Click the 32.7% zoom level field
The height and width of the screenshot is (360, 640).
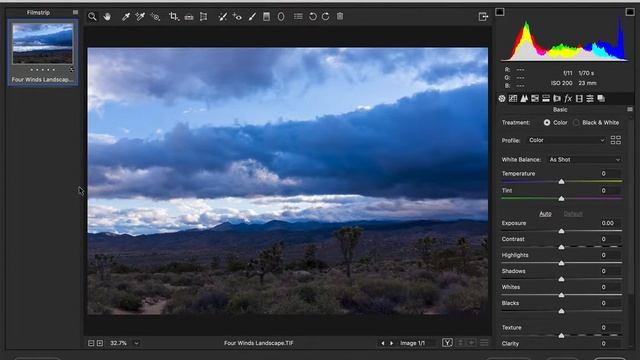pyautogui.click(x=118, y=343)
